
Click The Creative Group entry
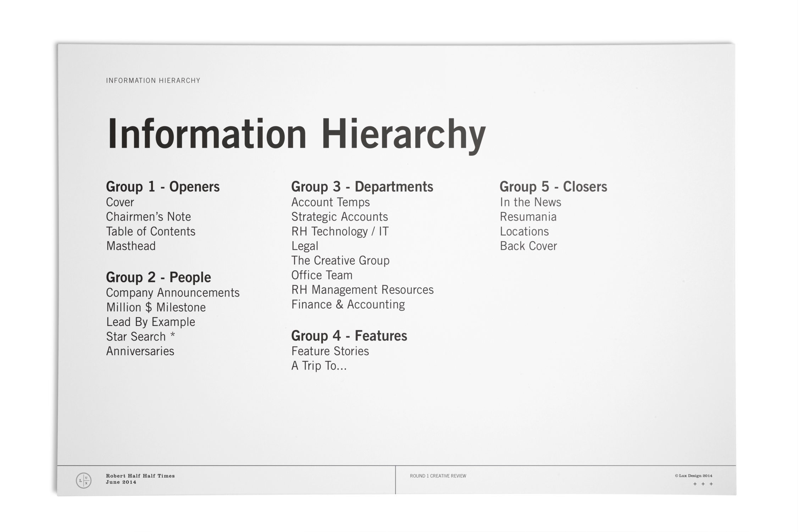click(340, 260)
